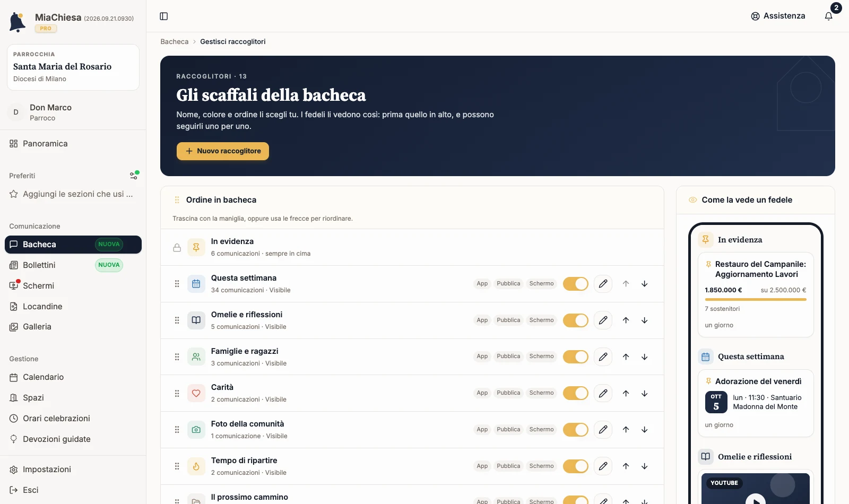Click Esci to log out

(x=73, y=490)
